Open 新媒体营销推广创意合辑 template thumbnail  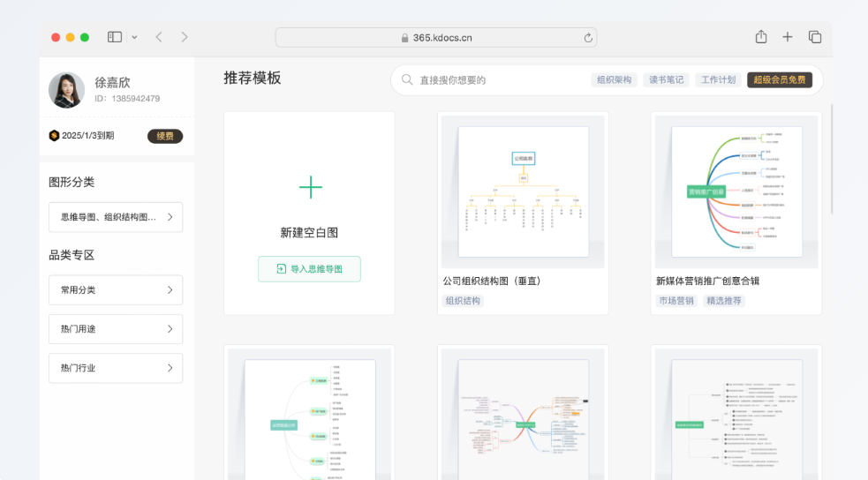point(736,191)
